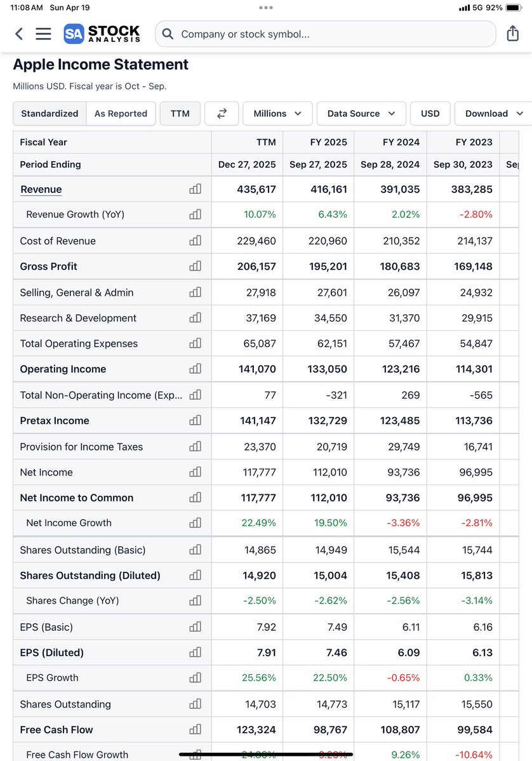The height and width of the screenshot is (761, 532).
Task: Show chart for Shares Change (YoY)
Action: 195,600
